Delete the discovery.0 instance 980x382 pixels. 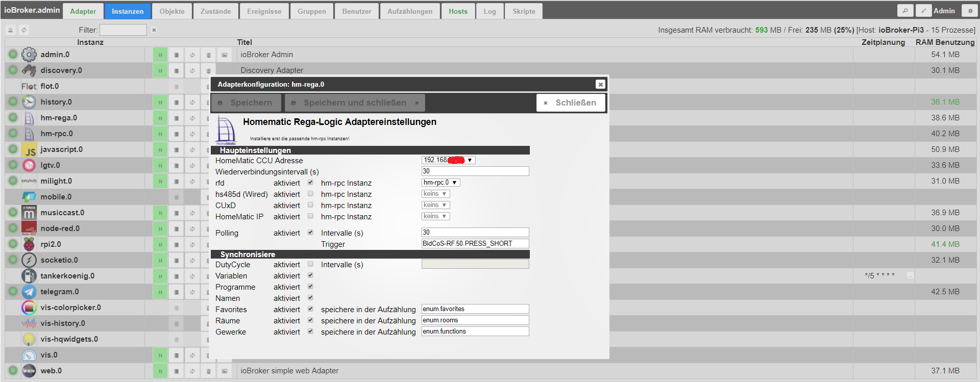[208, 71]
